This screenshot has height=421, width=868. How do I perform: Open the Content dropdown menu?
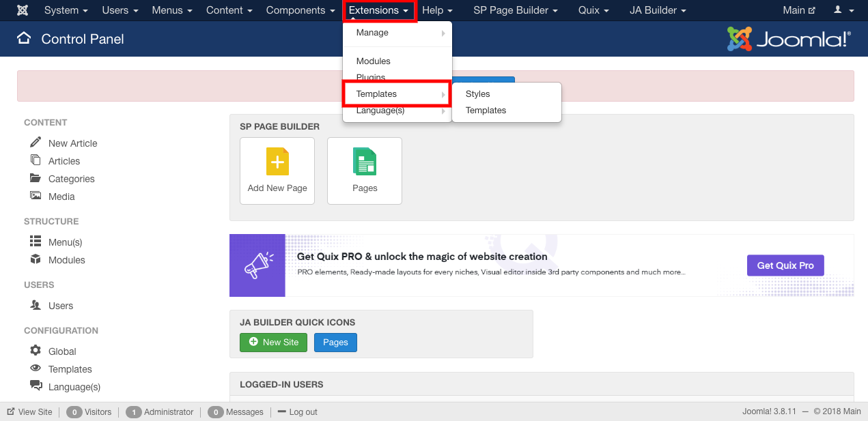(229, 10)
